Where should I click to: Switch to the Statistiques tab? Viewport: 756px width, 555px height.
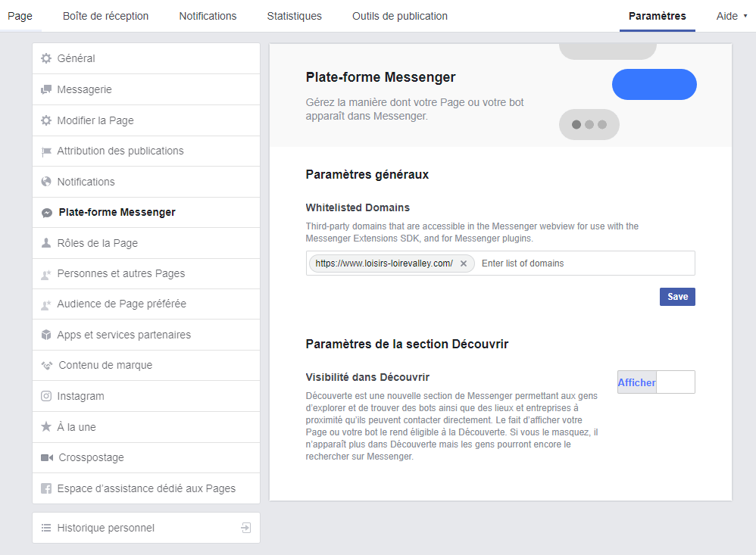click(x=294, y=16)
